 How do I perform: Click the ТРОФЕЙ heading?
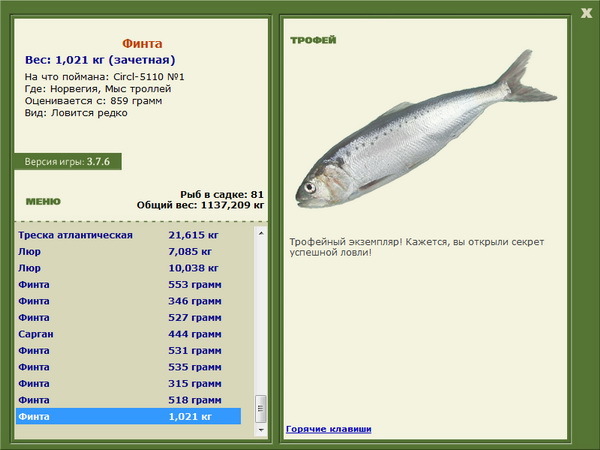pos(313,40)
